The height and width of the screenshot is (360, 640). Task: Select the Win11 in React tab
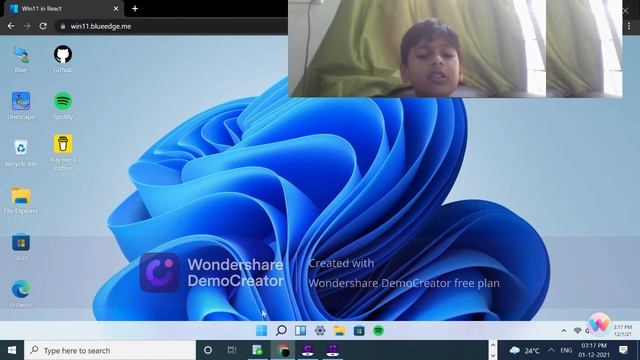(63, 9)
